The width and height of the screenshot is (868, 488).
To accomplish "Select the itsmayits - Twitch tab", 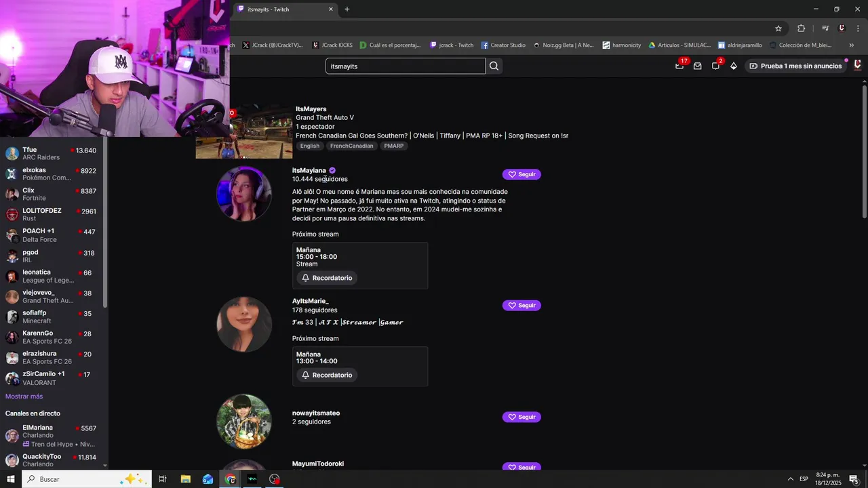I will point(285,9).
